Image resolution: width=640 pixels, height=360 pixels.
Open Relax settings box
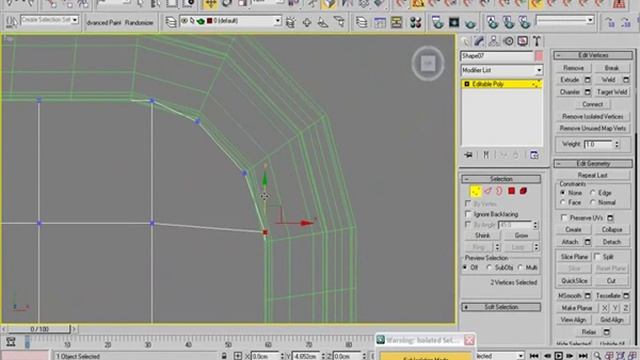(607, 332)
